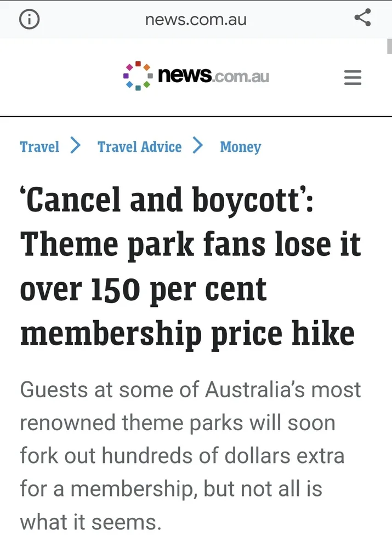Click the 'fork out hundreds of dollars' line
Screen dimensions: 392x548
coord(182,456)
